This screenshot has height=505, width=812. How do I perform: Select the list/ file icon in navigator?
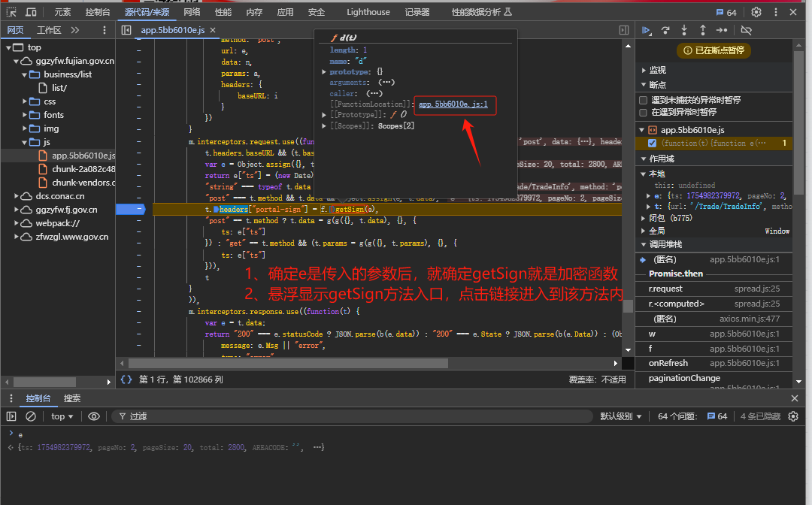44,88
